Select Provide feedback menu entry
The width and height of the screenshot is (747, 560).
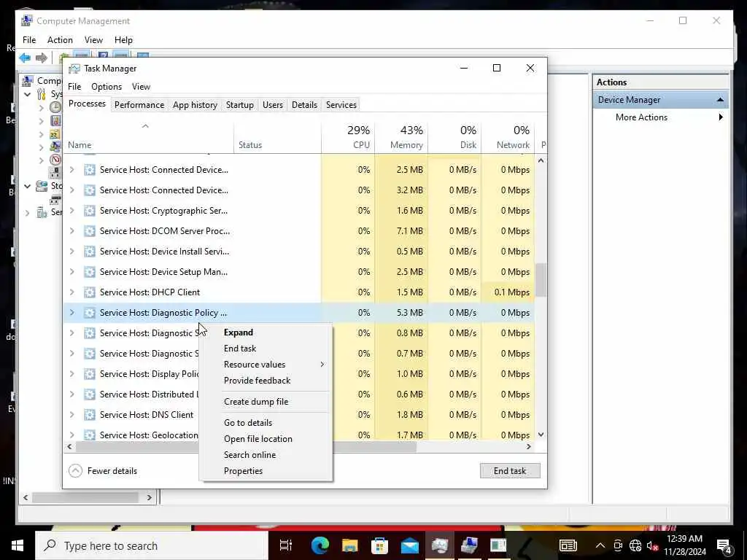pos(257,381)
